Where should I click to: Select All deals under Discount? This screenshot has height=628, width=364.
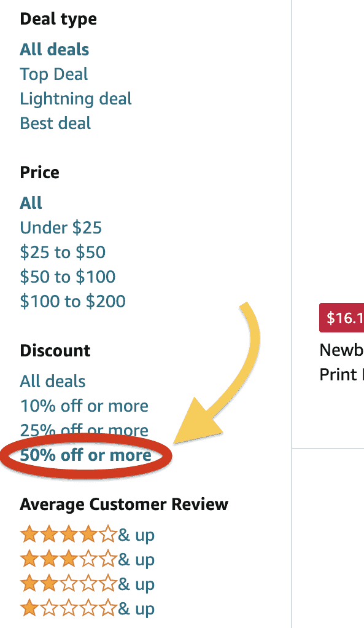point(53,381)
